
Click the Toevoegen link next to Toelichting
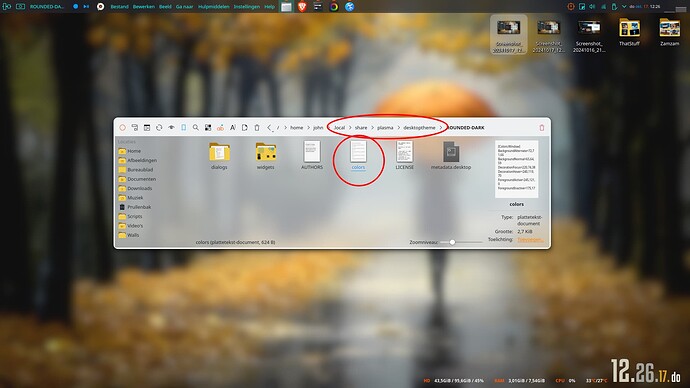coord(530,240)
